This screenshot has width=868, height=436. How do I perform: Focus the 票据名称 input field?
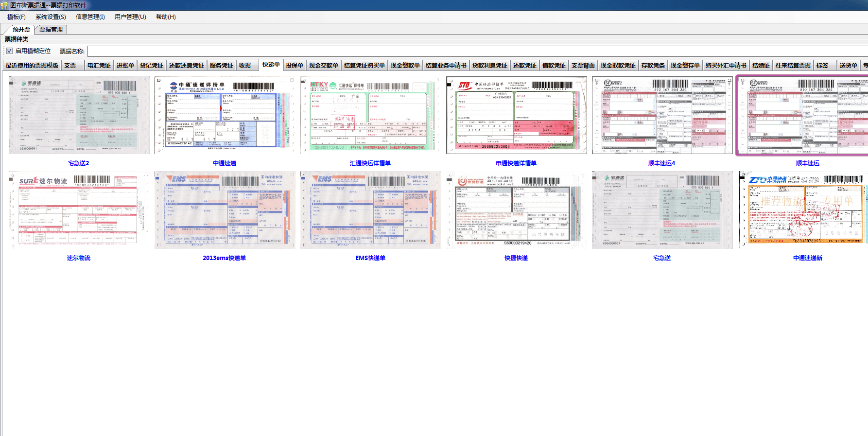(x=478, y=52)
